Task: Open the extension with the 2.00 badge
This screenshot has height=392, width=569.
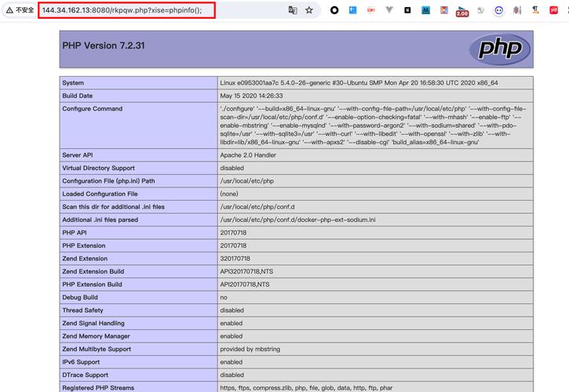Action: pyautogui.click(x=462, y=11)
